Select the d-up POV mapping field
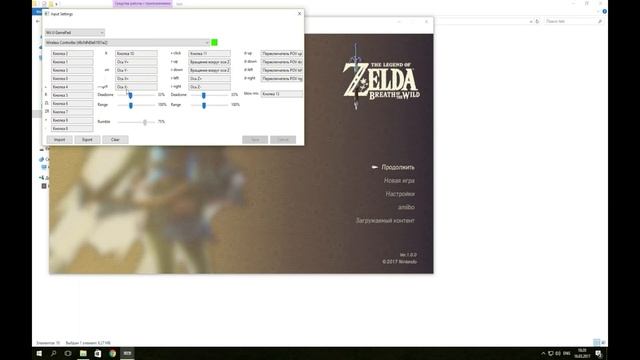Screen dimensions: 640x360 click(282, 53)
